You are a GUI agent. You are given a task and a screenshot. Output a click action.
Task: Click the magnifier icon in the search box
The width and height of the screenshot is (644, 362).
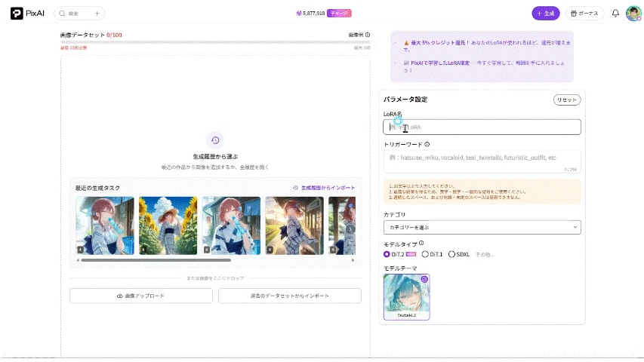62,14
